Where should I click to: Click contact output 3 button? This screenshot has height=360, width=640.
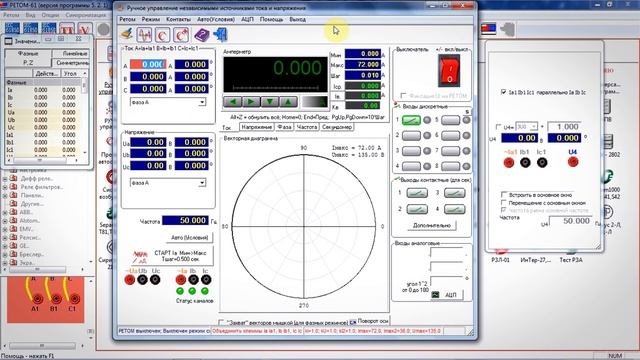click(454, 193)
